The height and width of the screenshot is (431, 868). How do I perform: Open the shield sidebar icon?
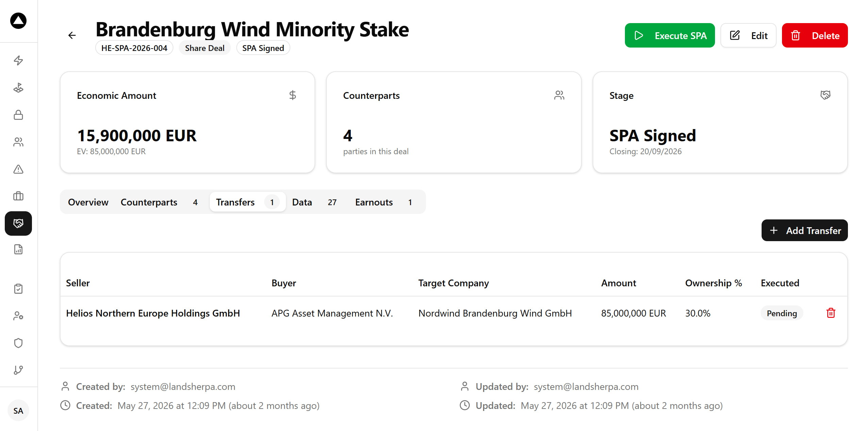click(x=18, y=343)
